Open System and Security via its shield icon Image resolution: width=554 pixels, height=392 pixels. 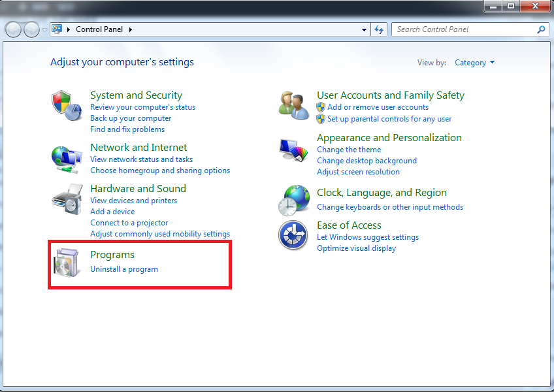tap(66, 105)
